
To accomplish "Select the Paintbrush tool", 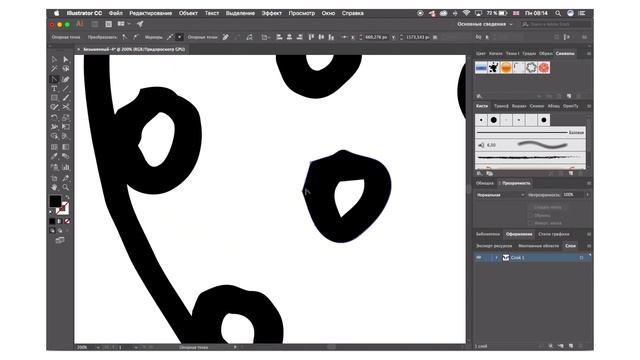I will (x=65, y=98).
